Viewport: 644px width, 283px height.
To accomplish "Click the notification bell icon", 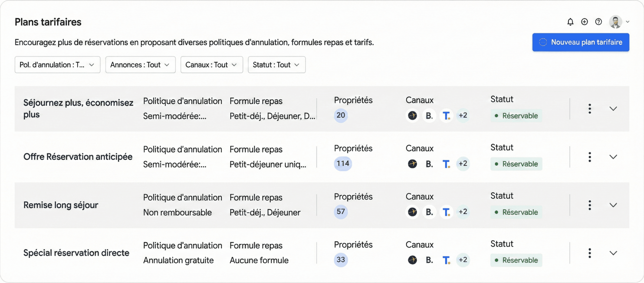I will click(x=571, y=22).
